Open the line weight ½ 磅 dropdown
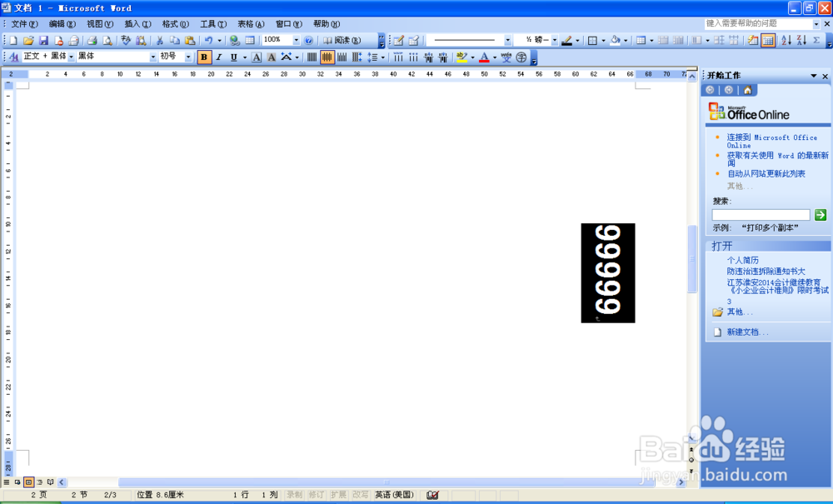Screen dimensions: 833x504 point(555,40)
